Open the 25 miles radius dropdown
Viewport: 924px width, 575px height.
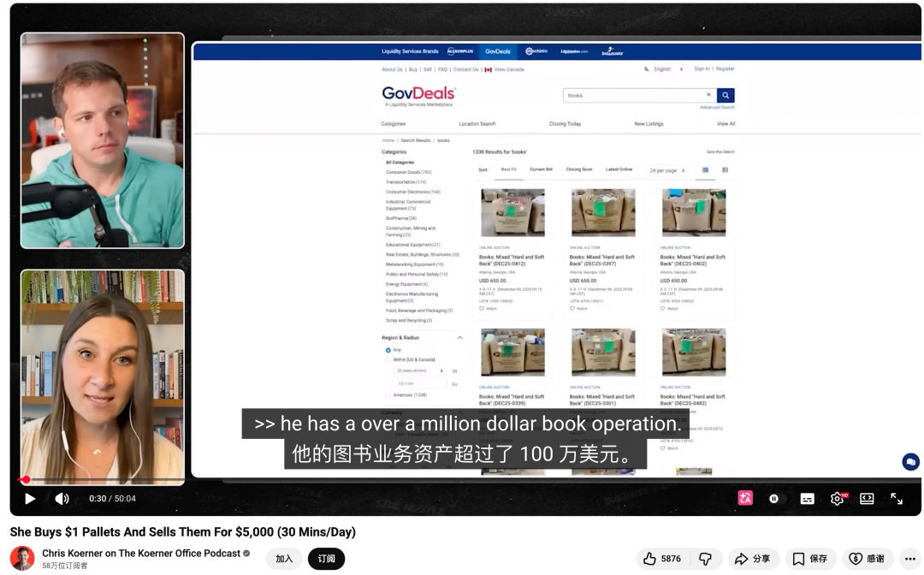(419, 371)
